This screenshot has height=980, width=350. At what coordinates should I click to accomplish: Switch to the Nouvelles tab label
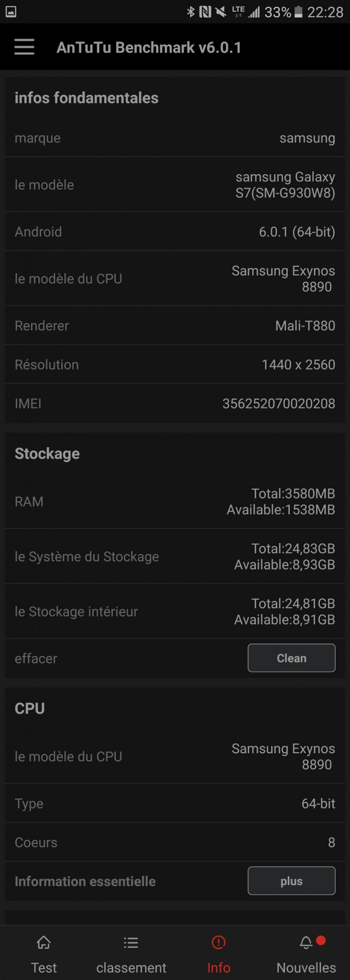[x=306, y=968]
